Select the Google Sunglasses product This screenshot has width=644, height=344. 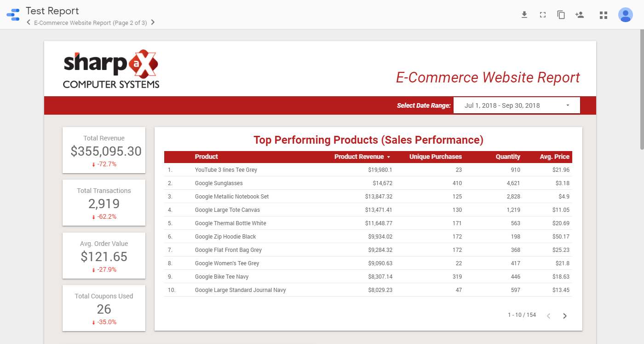pos(218,183)
